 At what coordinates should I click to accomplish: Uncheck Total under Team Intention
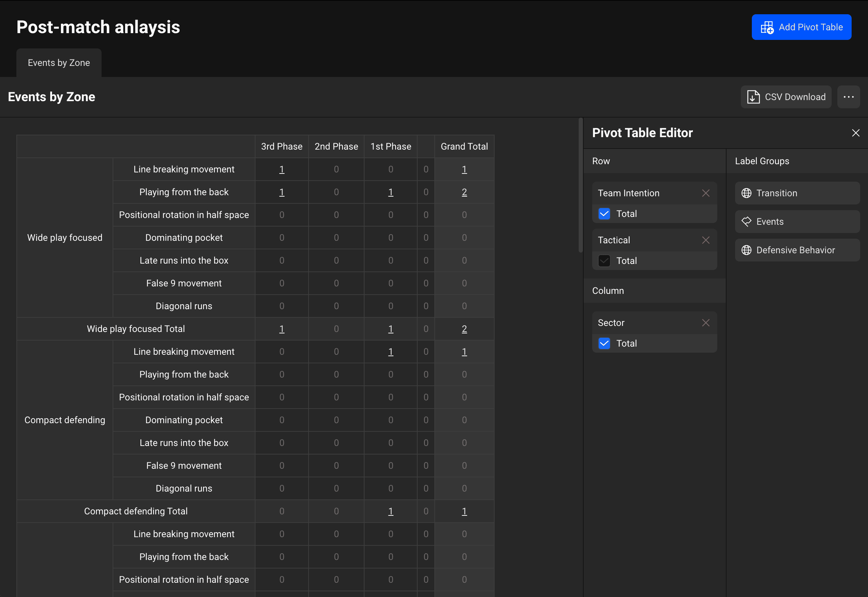coord(604,214)
